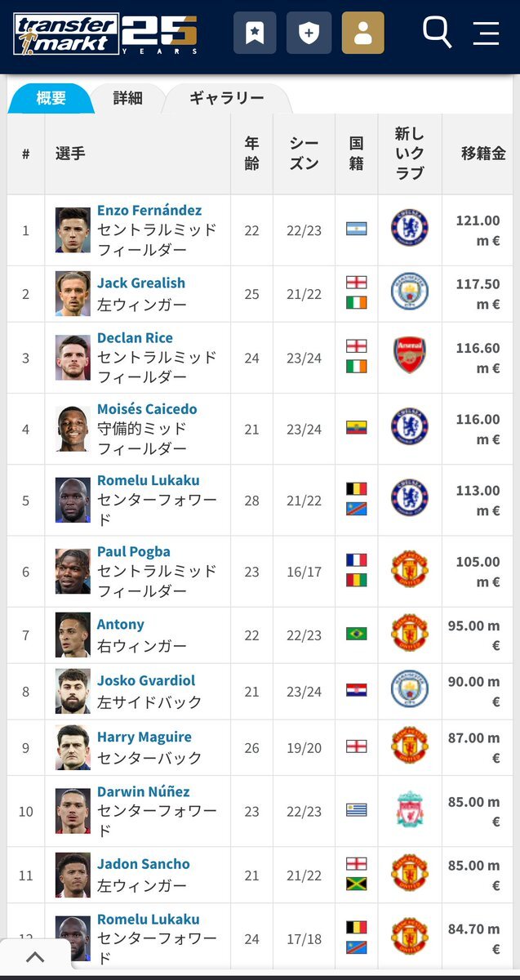Click the shield plus icon in header
Screen dimensions: 520x980
[x=309, y=33]
